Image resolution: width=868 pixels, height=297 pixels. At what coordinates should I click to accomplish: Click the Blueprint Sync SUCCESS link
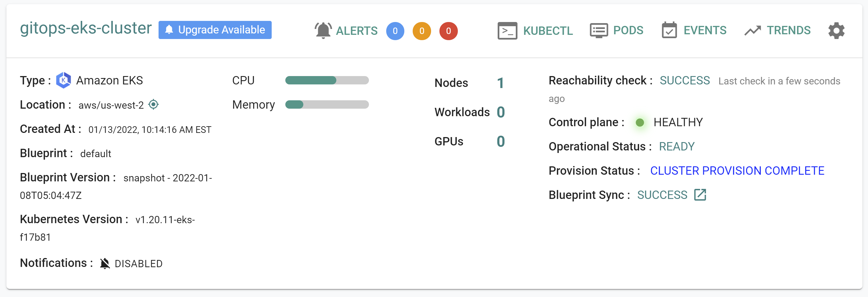[x=662, y=195]
